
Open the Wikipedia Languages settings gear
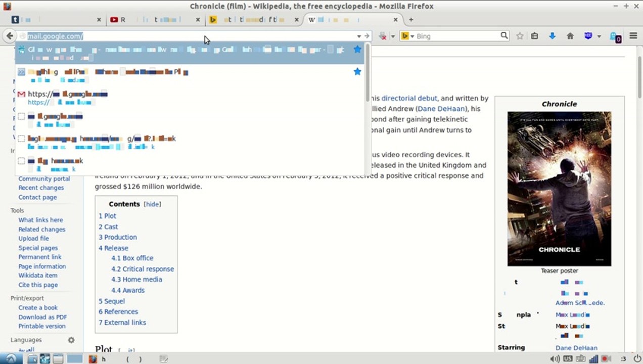click(x=71, y=340)
